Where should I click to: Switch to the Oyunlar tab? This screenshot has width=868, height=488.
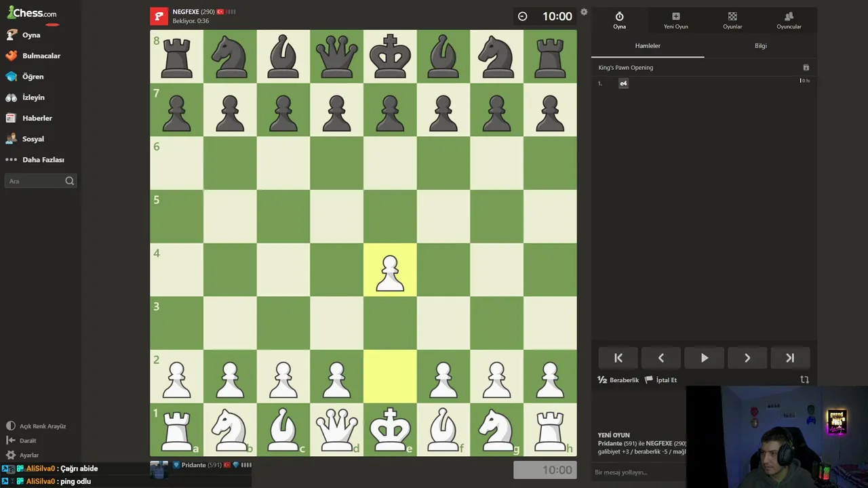[x=732, y=20]
